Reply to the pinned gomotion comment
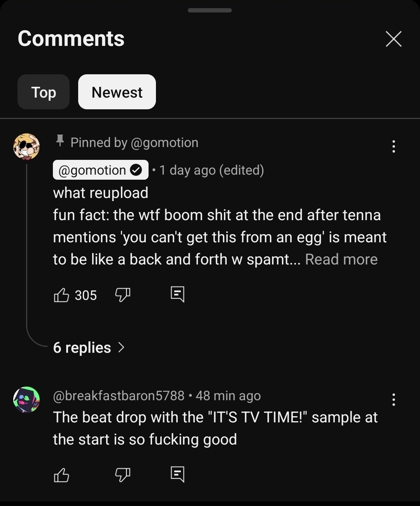 pos(177,294)
